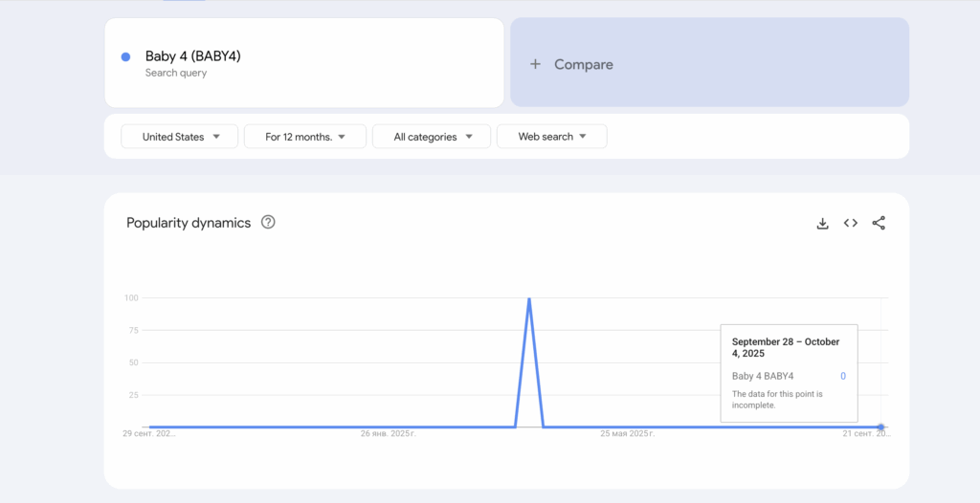Viewport: 980px width, 503px height.
Task: Open help icon beside Popularity dynamics
Action: tap(268, 223)
